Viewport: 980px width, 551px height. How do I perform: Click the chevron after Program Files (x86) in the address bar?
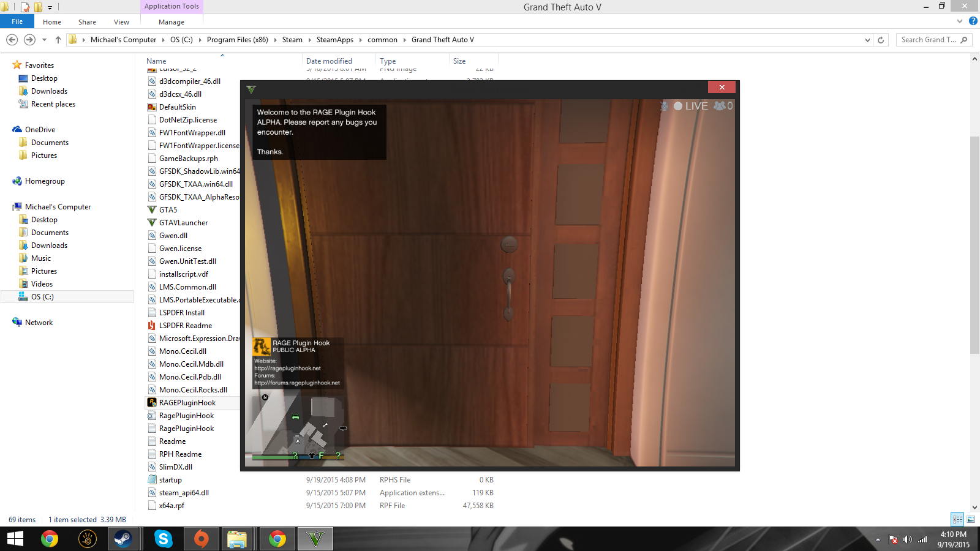(x=275, y=40)
